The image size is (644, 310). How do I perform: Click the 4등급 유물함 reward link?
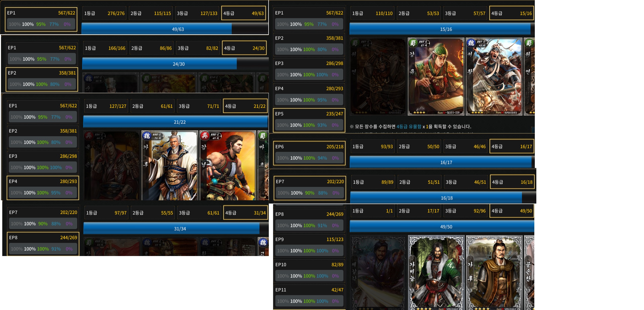click(x=409, y=127)
